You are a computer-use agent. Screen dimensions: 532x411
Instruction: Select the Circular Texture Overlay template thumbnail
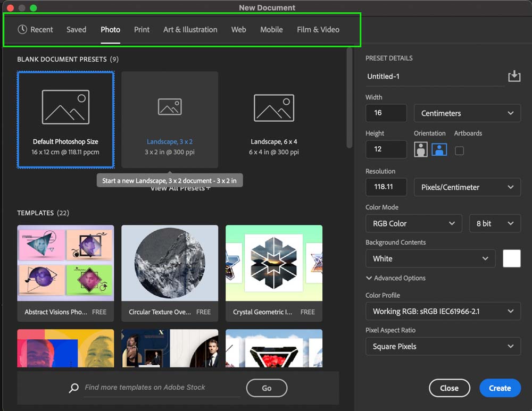coord(170,263)
